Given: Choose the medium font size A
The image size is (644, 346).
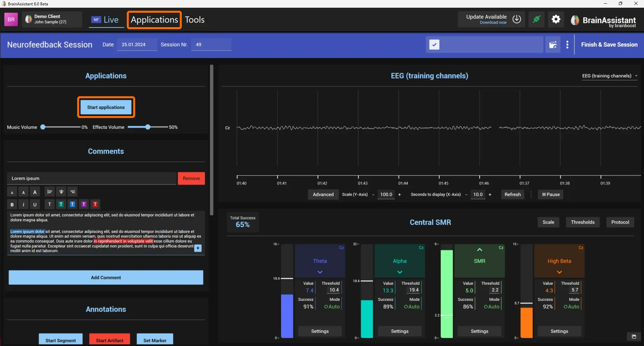Looking at the screenshot, I should (x=23, y=192).
